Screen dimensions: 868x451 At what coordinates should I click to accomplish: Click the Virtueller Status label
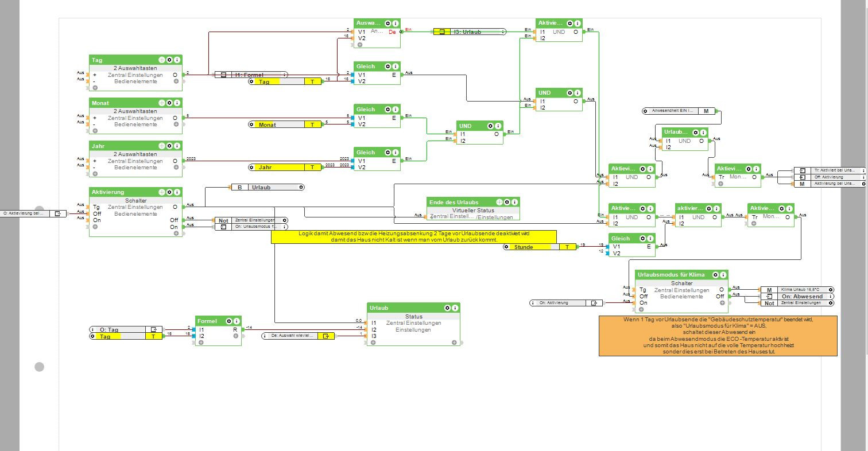point(473,211)
